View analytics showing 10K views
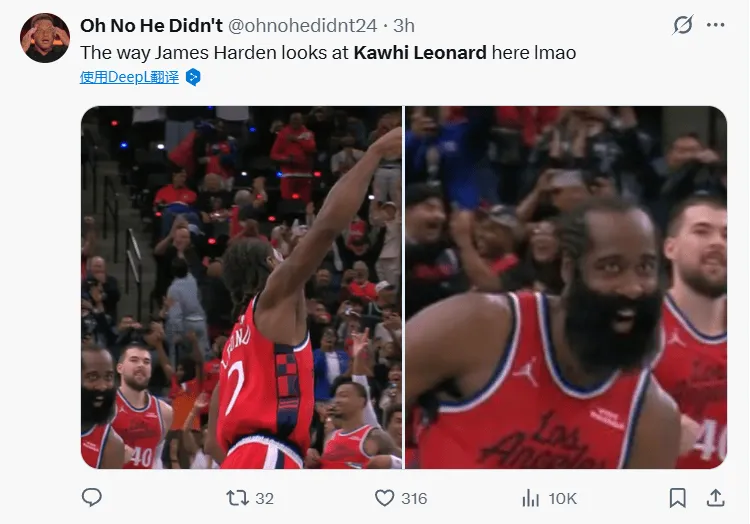750x524 pixels. [530, 498]
